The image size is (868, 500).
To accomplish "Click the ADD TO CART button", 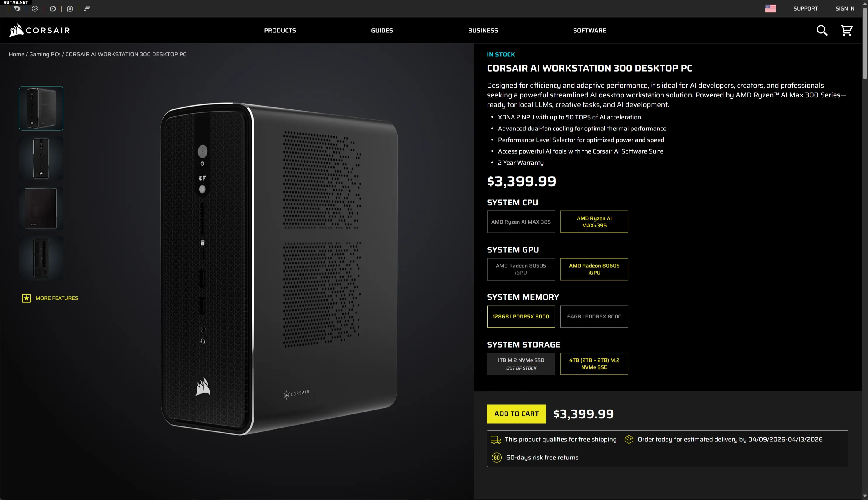I will click(x=516, y=414).
